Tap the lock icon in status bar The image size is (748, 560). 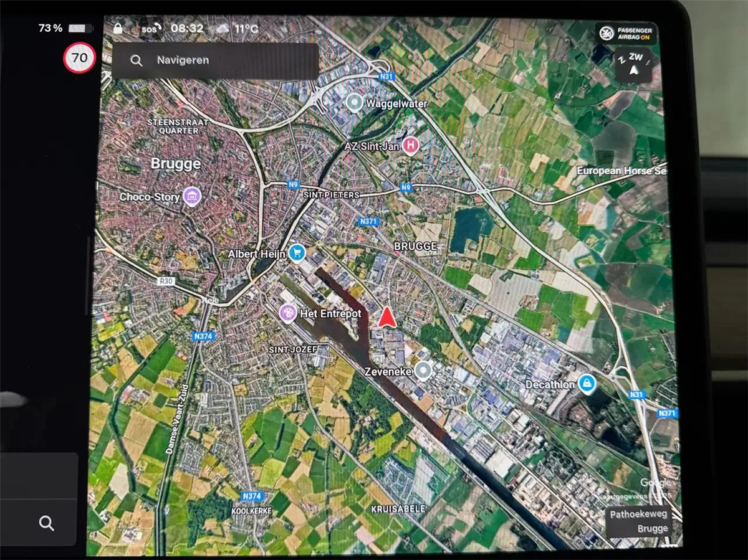click(x=118, y=29)
